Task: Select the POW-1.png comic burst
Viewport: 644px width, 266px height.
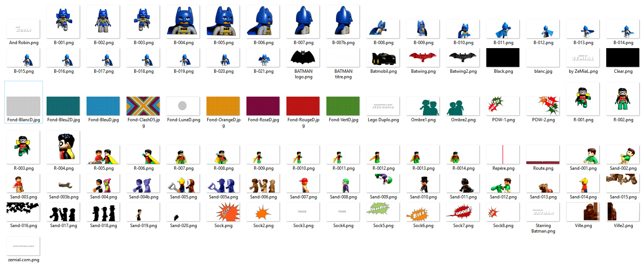Action: point(503,106)
